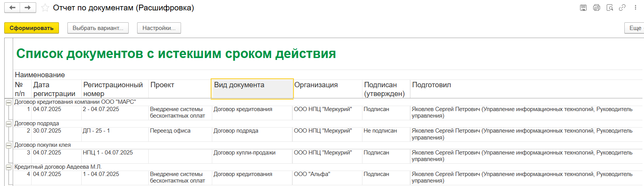The image size is (644, 186).
Task: Collapse the "Договор кредитования компании ООО МАРС" group
Action: point(8,103)
